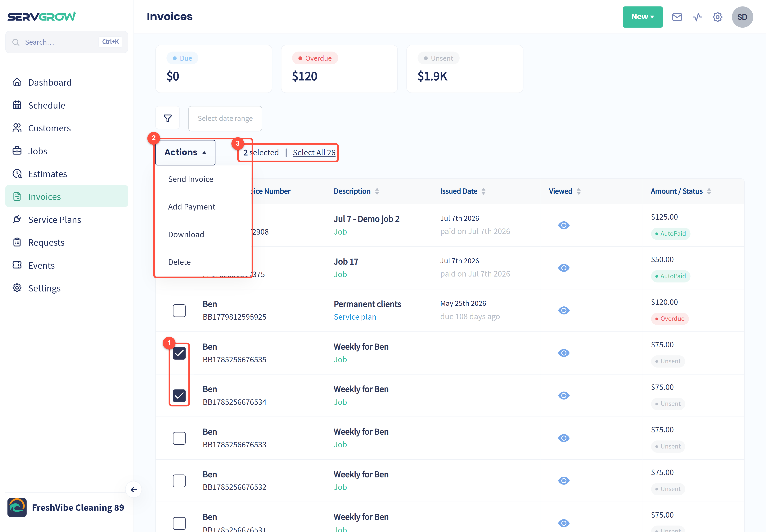This screenshot has width=766, height=532.
Task: Click the Select date range field
Action: [225, 118]
